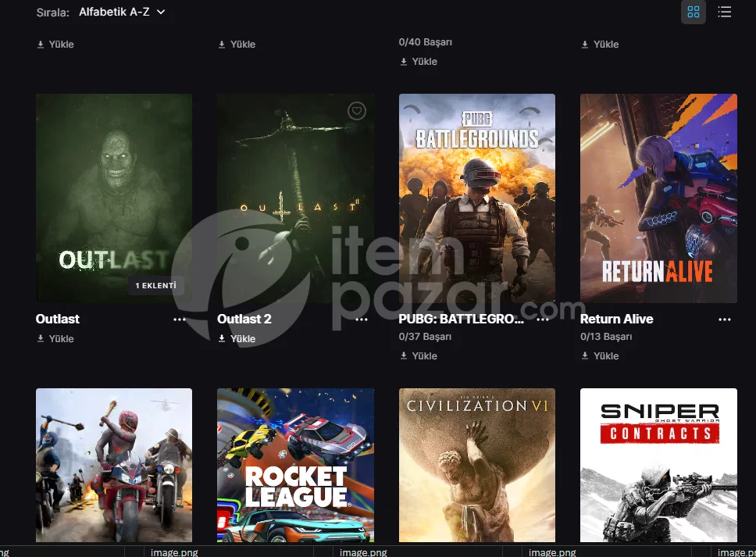Open the Rocket League cover art
The height and width of the screenshot is (557, 756).
(x=295, y=466)
